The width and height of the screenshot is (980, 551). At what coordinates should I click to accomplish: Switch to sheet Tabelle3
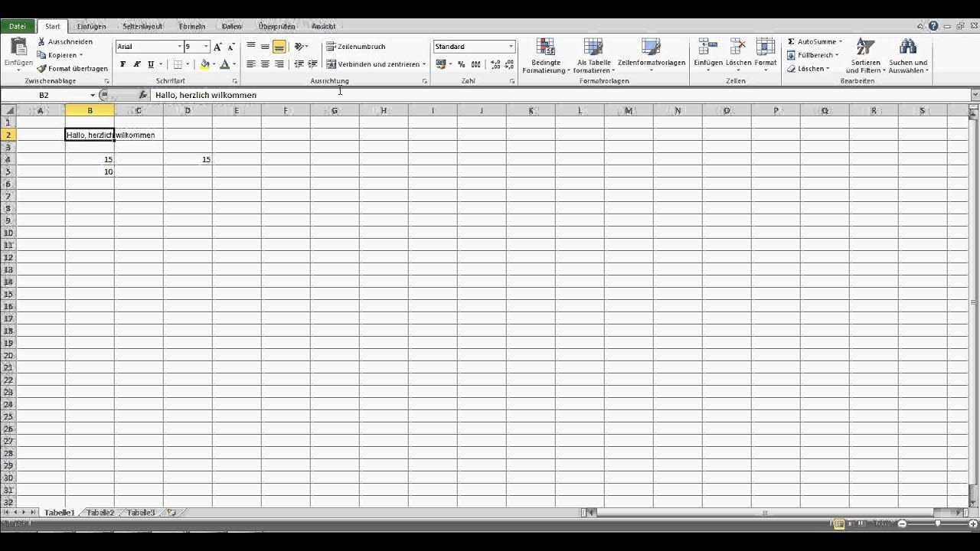(x=141, y=513)
